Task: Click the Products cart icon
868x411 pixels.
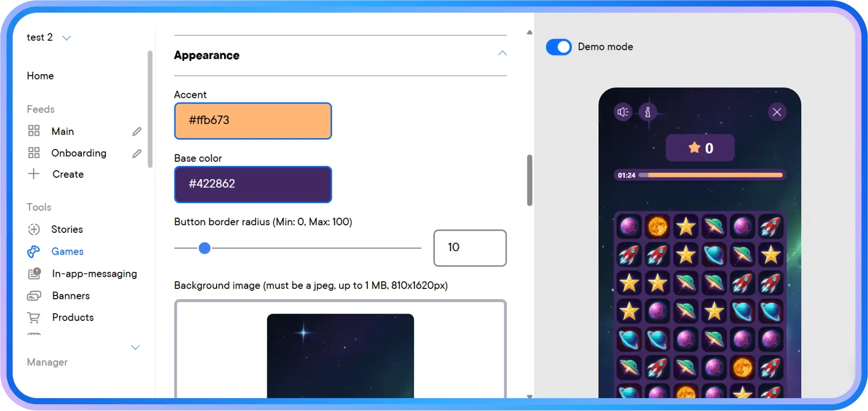Action: tap(34, 317)
